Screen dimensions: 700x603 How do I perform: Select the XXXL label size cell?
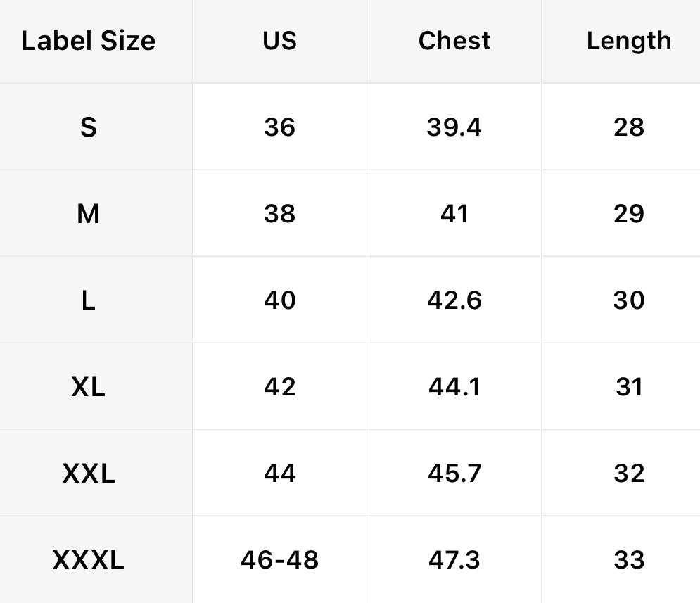[x=88, y=560]
